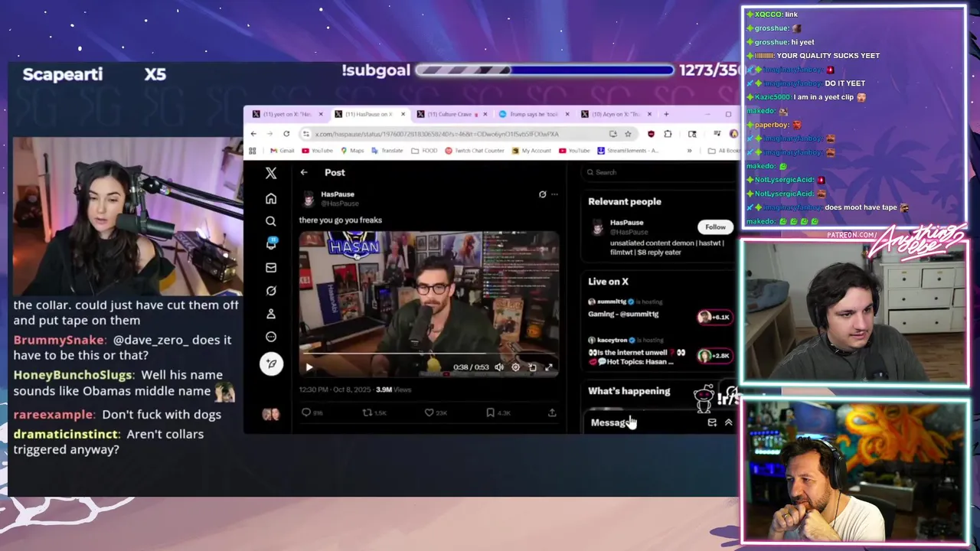Click the reply icon showing 916
The width and height of the screenshot is (980, 551).
(307, 412)
